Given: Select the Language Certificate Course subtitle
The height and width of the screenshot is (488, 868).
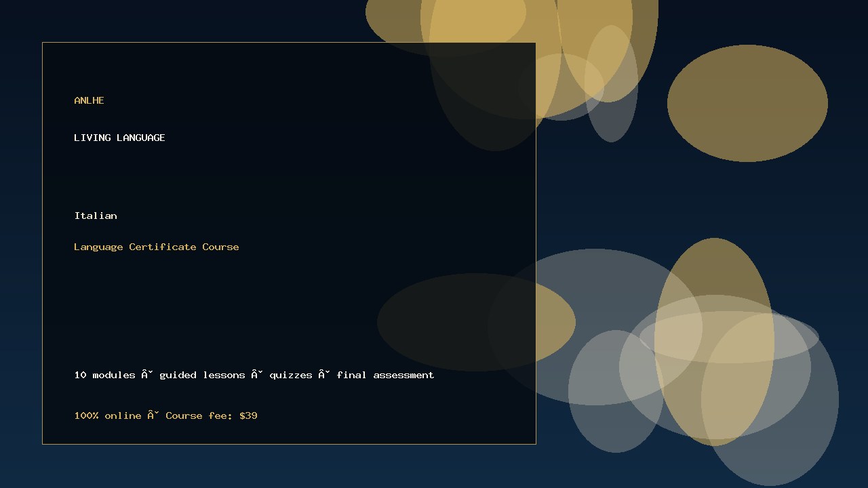Looking at the screenshot, I should 157,247.
